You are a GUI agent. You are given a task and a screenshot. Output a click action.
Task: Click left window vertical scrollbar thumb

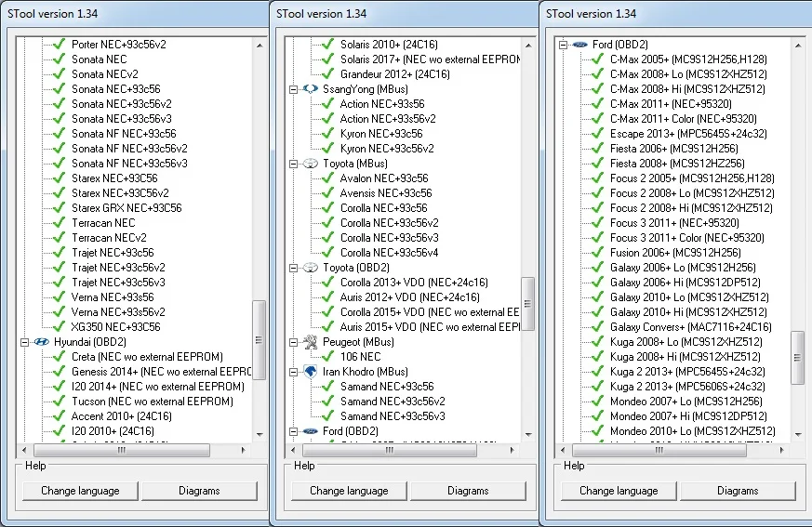pos(259,340)
